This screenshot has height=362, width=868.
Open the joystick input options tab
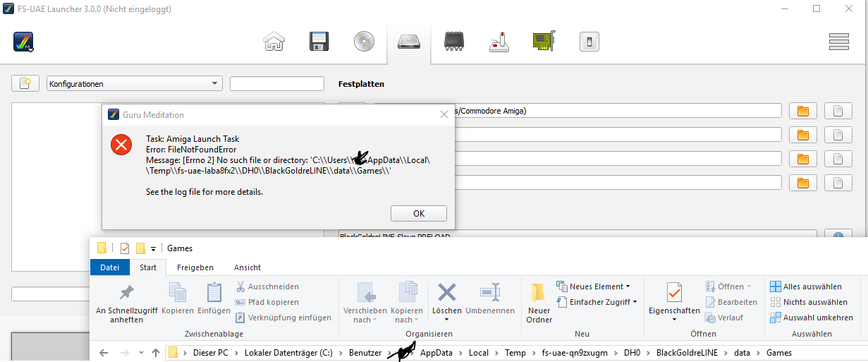coord(499,42)
